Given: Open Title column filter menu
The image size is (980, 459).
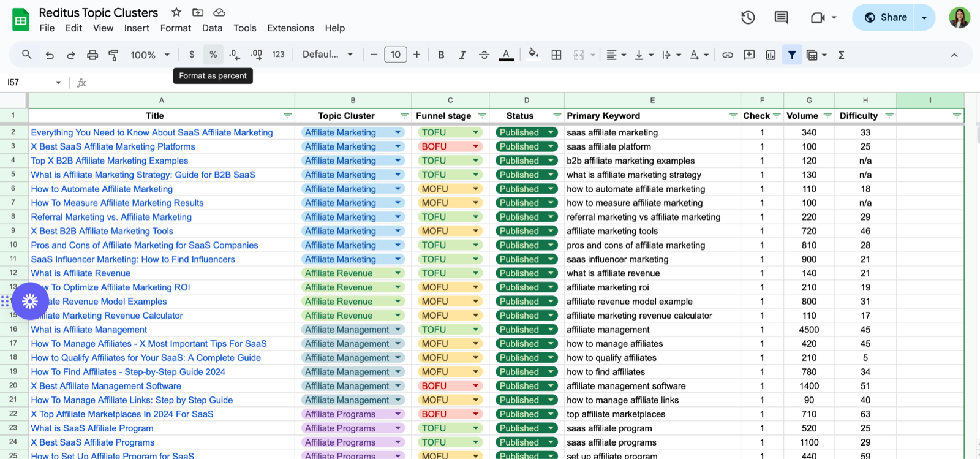Looking at the screenshot, I should coord(287,116).
